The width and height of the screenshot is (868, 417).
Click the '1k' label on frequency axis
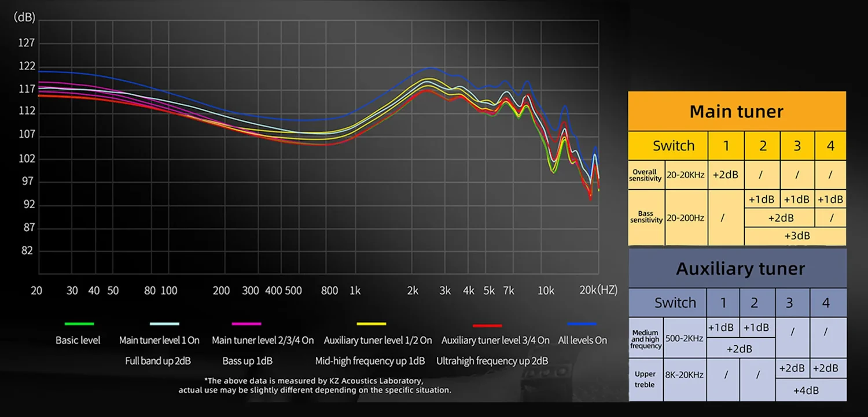pos(354,291)
